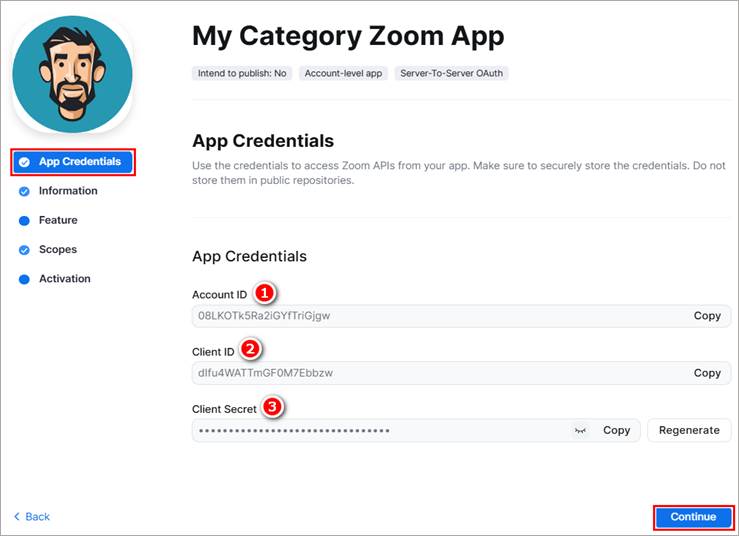This screenshot has width=739, height=536.
Task: Click the blue dot beside Activation
Action: click(x=24, y=279)
